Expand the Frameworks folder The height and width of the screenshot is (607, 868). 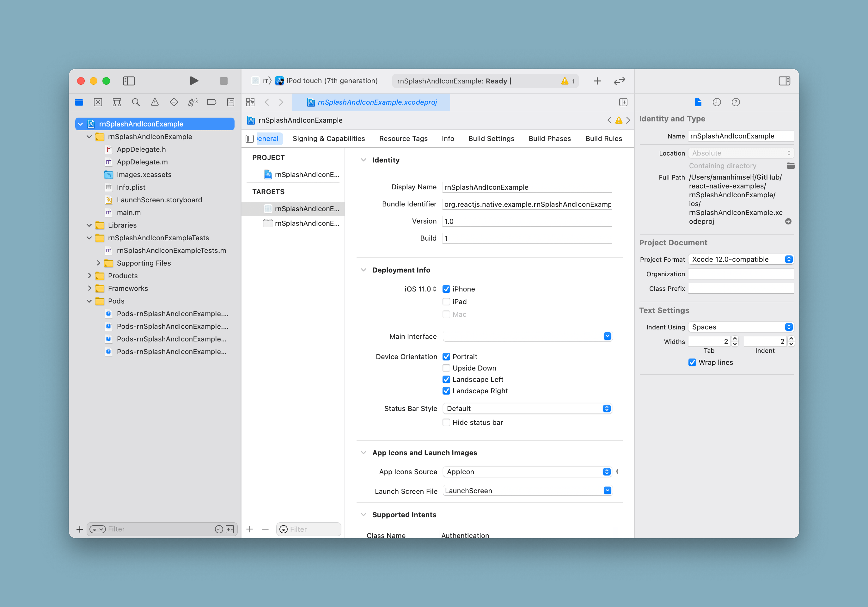89,288
